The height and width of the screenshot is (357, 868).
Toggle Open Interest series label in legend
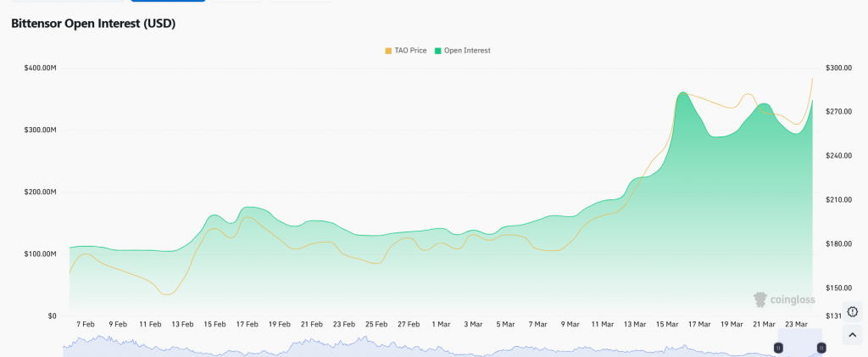pos(467,51)
